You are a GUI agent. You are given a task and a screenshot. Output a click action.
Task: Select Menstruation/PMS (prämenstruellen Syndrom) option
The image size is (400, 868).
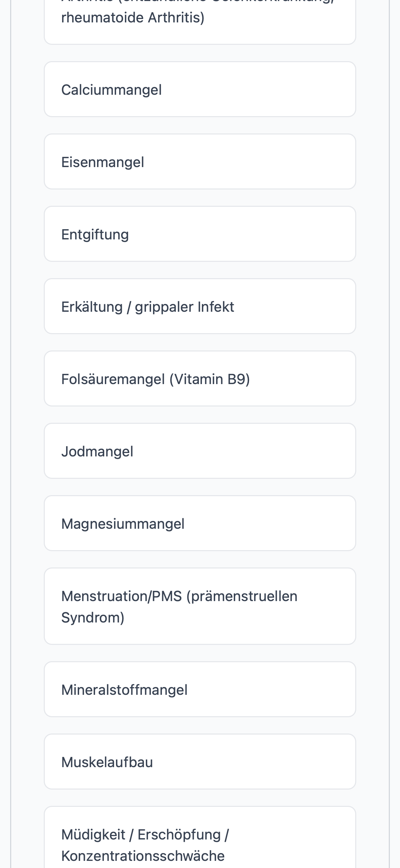pos(200,606)
